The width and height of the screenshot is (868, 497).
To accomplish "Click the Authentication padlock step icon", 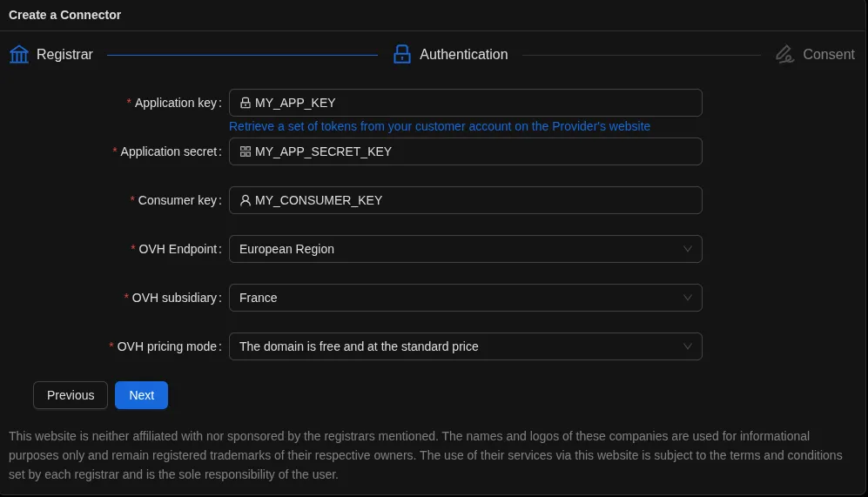I will pyautogui.click(x=401, y=55).
